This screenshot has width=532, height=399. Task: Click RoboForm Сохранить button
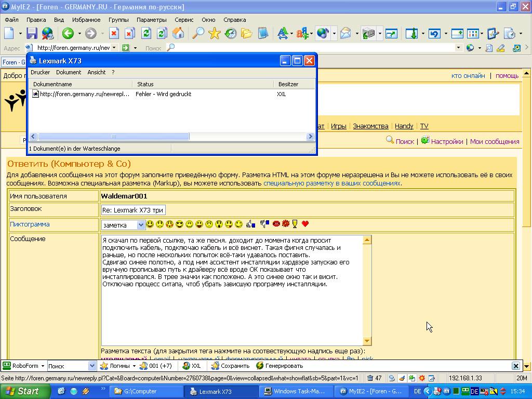230,366
